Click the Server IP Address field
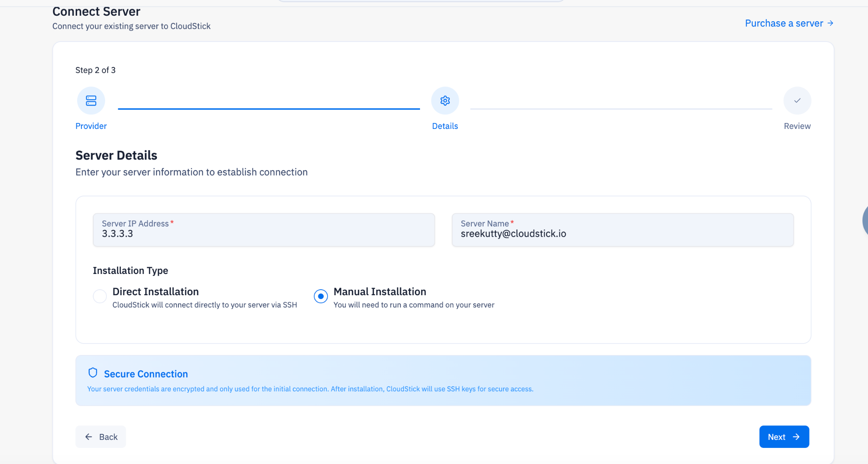 [x=264, y=229]
